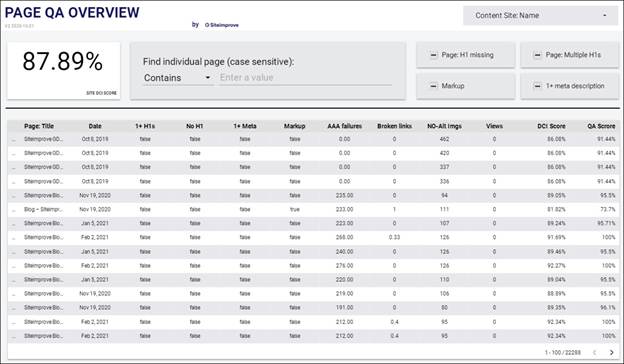Go to next page of table results
Viewport: 624px width, 364px height.
coord(611,352)
